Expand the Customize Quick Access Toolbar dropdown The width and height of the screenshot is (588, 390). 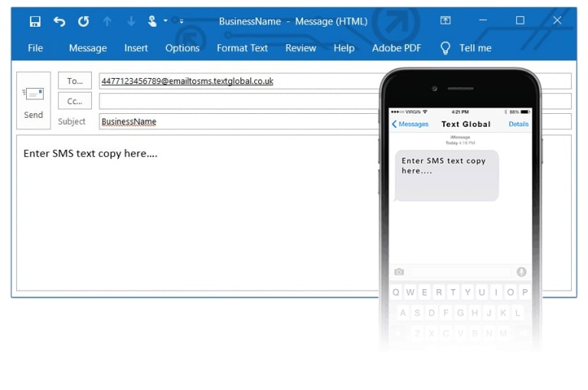pos(181,21)
